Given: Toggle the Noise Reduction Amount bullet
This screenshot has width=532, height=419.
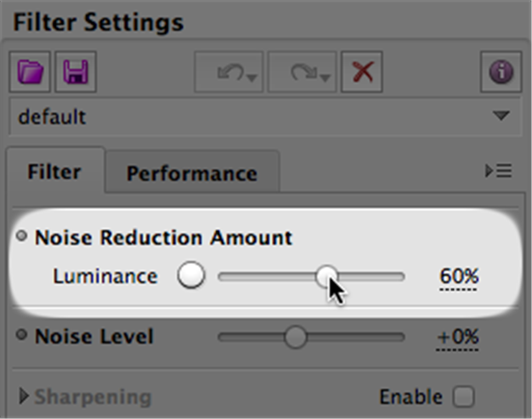Looking at the screenshot, I should click(21, 237).
